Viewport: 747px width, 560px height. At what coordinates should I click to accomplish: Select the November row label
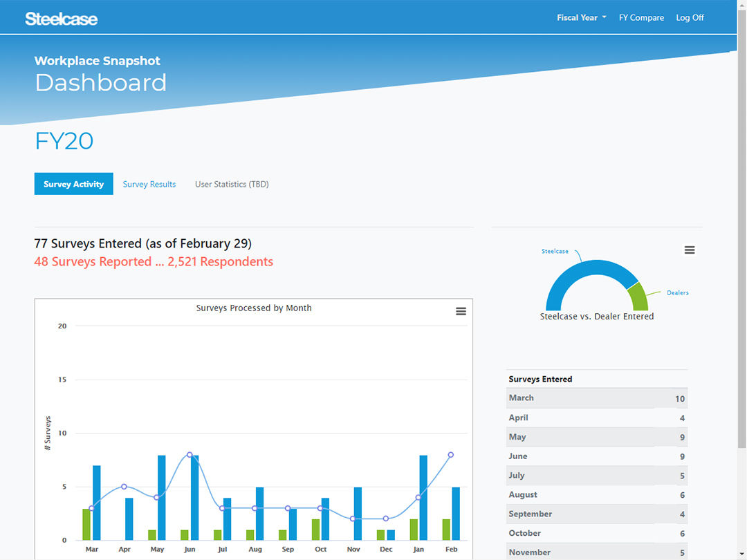529,552
